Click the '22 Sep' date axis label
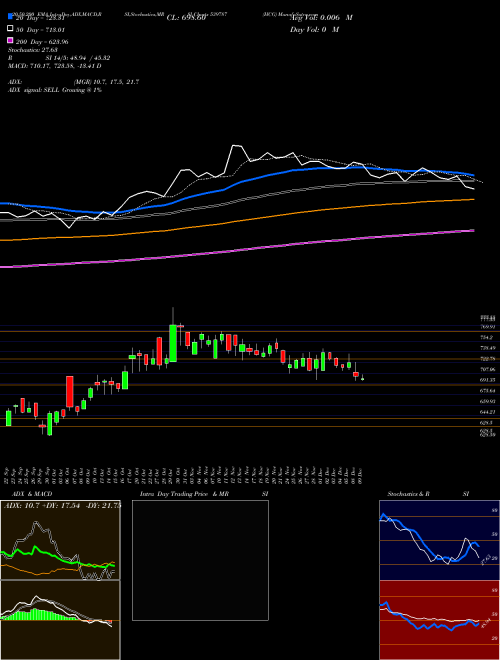Viewport: 500px width, 660px height. tap(8, 475)
